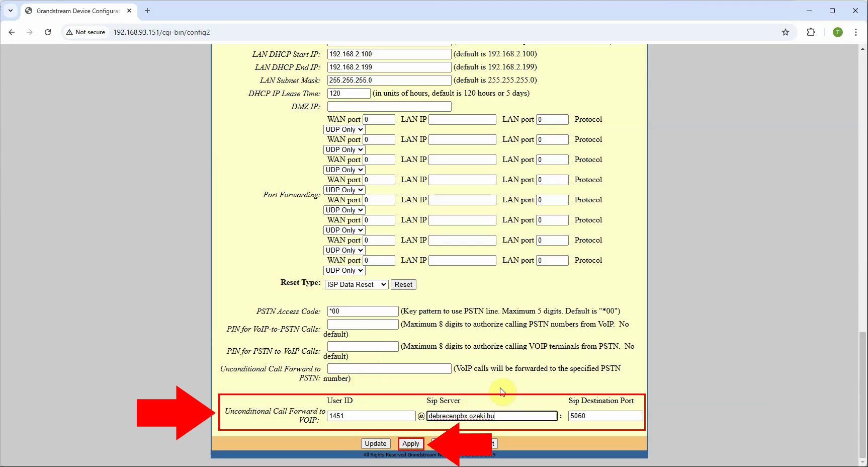Edit the Sip Destination Port field

(605, 416)
